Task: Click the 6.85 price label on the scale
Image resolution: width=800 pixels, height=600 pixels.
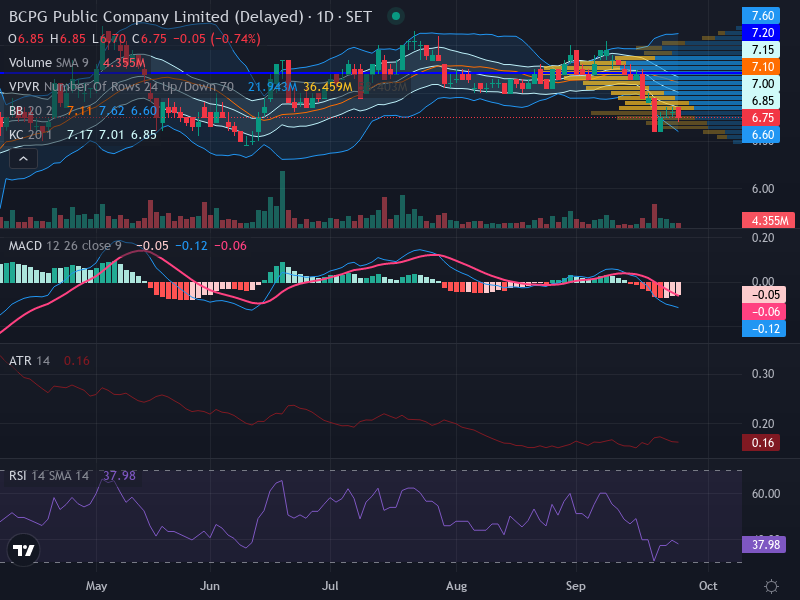Action: tap(761, 101)
